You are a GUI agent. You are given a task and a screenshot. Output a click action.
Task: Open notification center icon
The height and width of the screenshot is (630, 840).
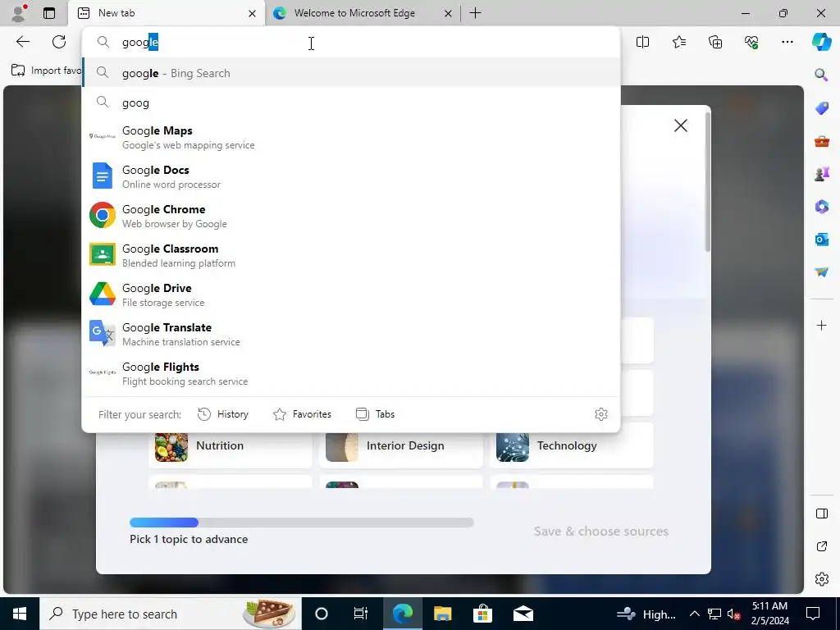(813, 614)
